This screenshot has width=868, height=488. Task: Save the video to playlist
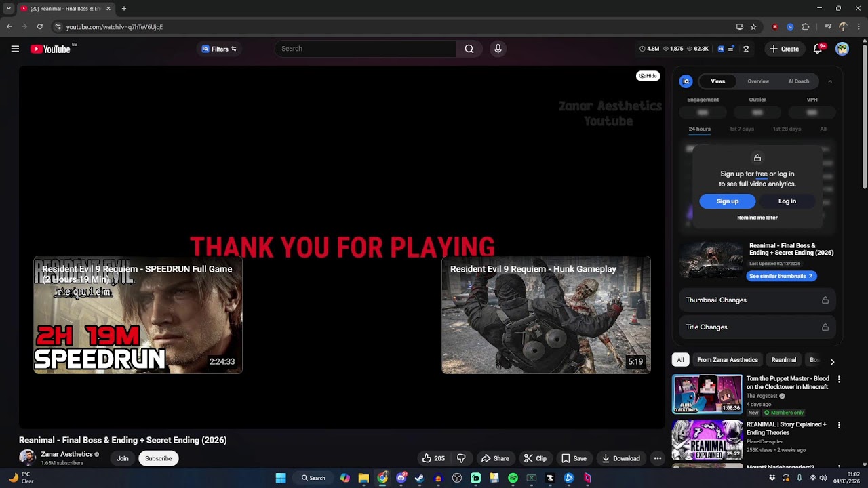(574, 458)
